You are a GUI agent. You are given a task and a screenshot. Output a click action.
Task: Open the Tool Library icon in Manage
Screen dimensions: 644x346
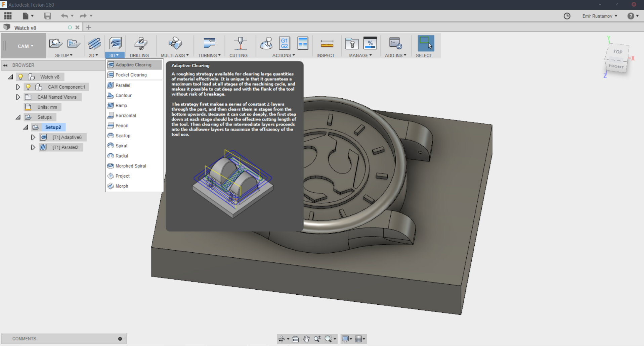click(352, 43)
